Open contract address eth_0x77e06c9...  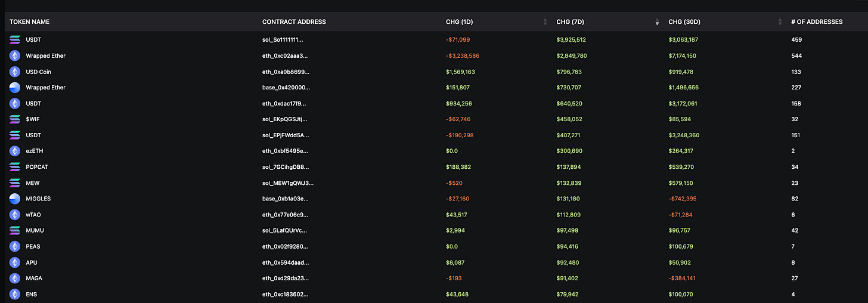[285, 215]
